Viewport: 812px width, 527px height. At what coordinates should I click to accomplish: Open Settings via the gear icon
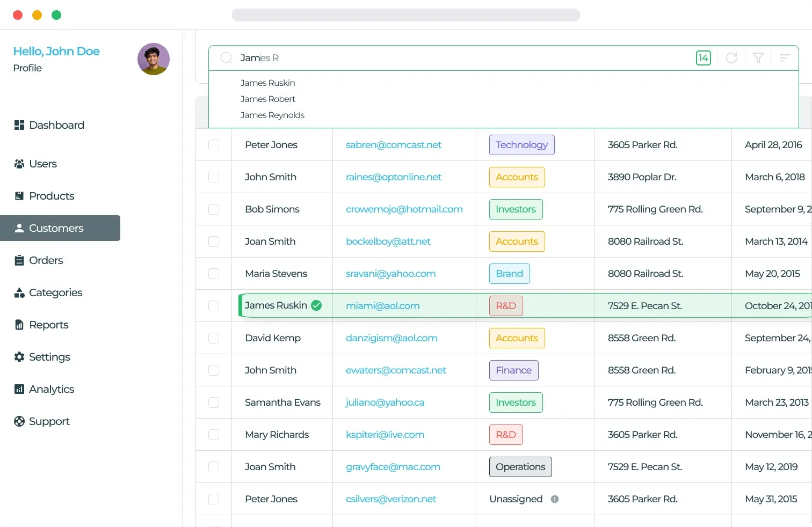tap(19, 357)
